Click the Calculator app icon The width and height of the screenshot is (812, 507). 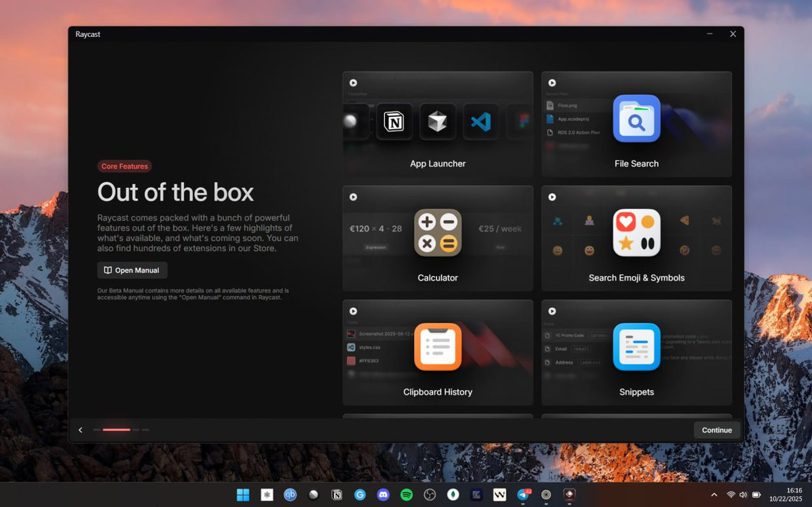pos(438,232)
